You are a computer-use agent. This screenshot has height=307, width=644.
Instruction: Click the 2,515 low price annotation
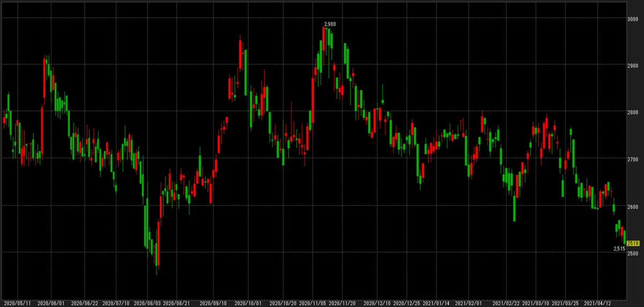619,248
